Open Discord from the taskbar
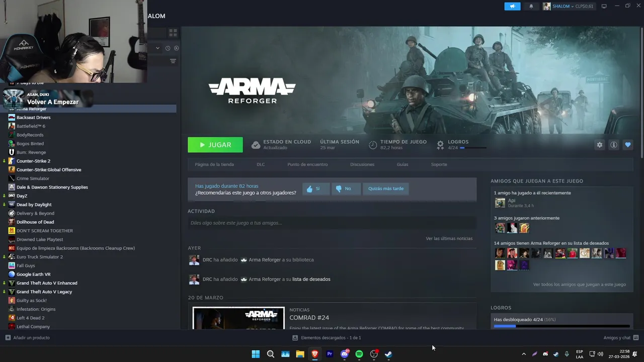Image resolution: width=644 pixels, height=362 pixels. tap(345, 354)
